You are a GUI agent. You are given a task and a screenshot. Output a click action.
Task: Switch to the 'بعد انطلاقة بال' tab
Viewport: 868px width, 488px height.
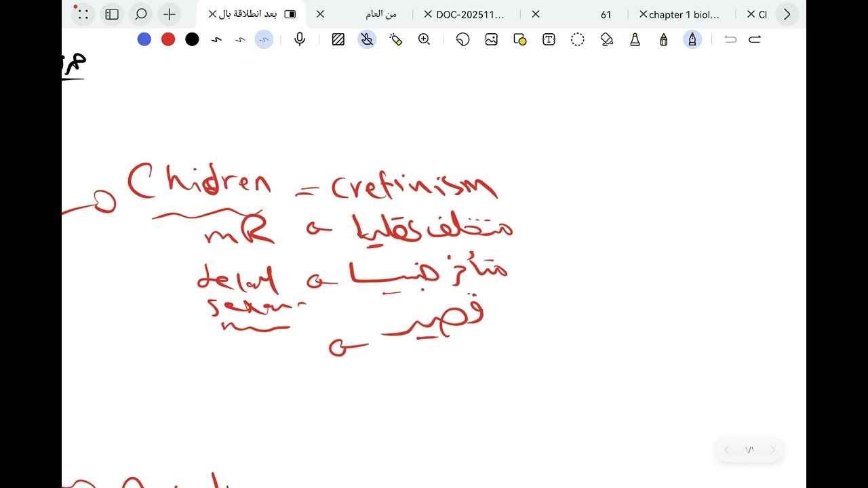click(x=249, y=14)
